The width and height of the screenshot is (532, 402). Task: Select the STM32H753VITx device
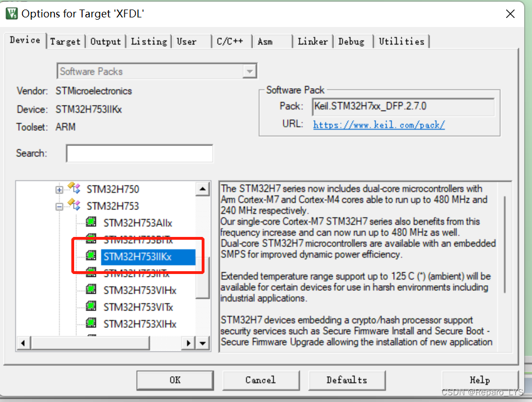[x=138, y=308]
